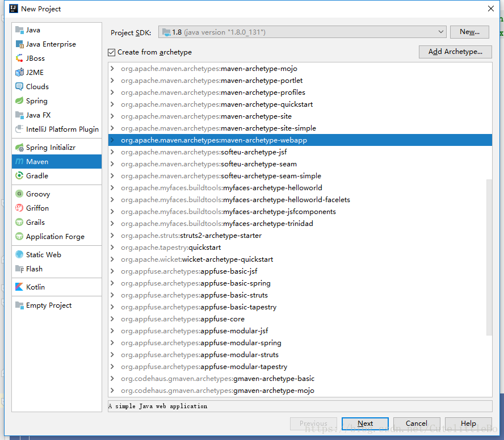The height and width of the screenshot is (440, 504).
Task: Expand the maven-archetype-webapp node
Action: tap(112, 140)
